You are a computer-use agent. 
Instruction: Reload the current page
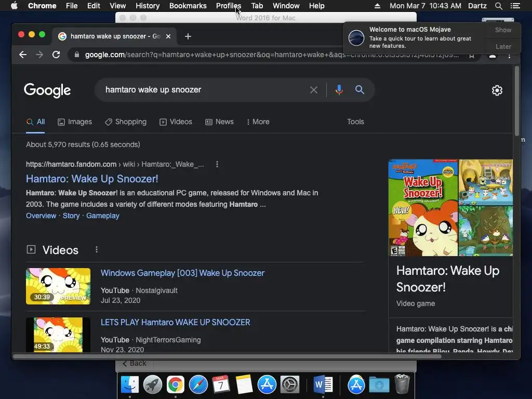click(56, 55)
